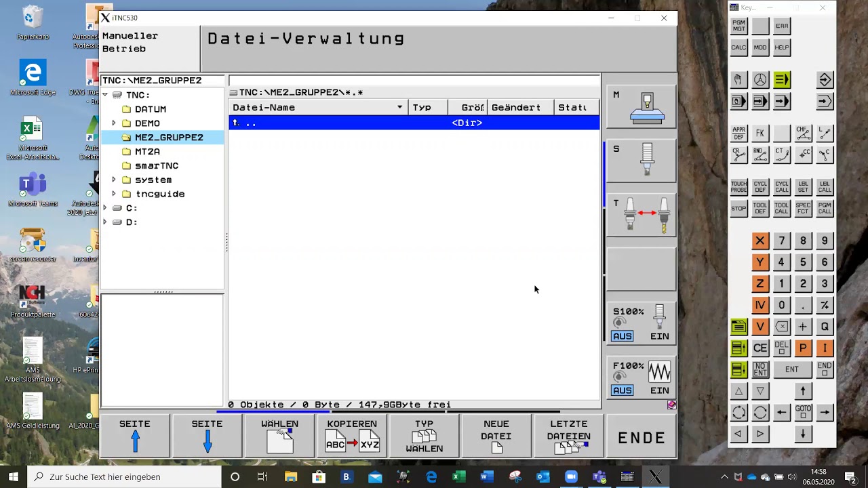Select the CC circle center key

click(x=803, y=155)
